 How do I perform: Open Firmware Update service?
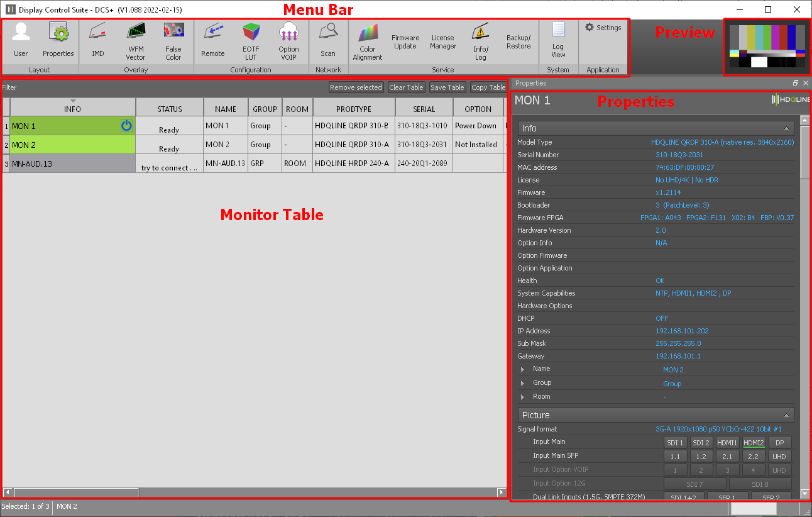coord(405,42)
